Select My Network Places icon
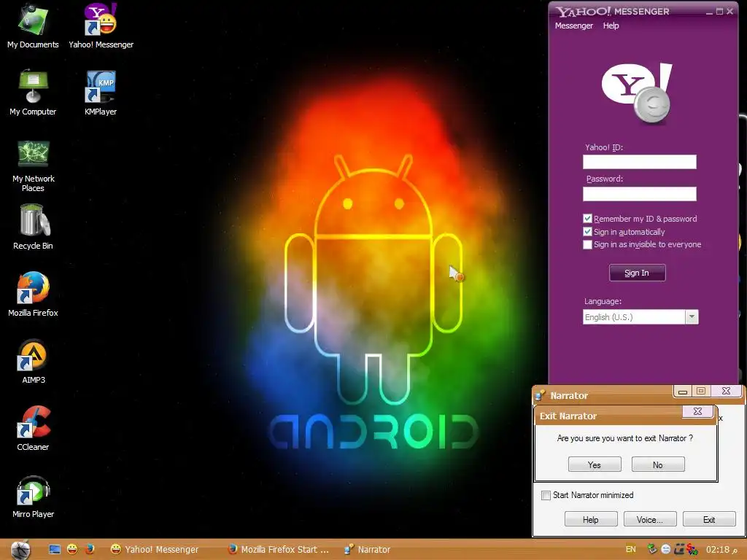The image size is (747, 560). (x=33, y=166)
